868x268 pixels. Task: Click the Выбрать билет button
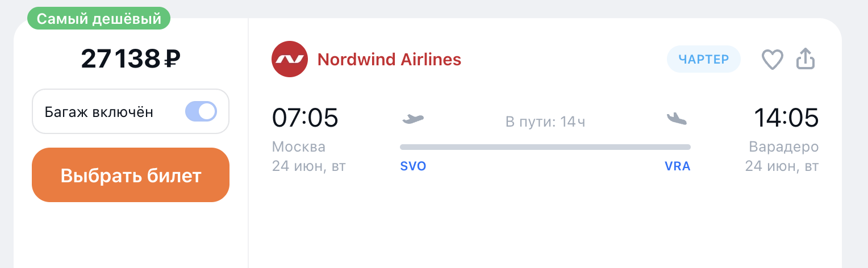(131, 175)
